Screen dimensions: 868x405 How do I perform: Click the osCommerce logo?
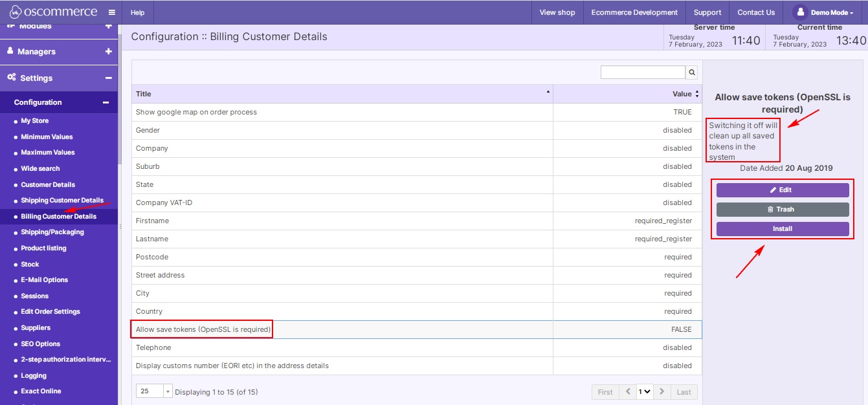click(53, 12)
